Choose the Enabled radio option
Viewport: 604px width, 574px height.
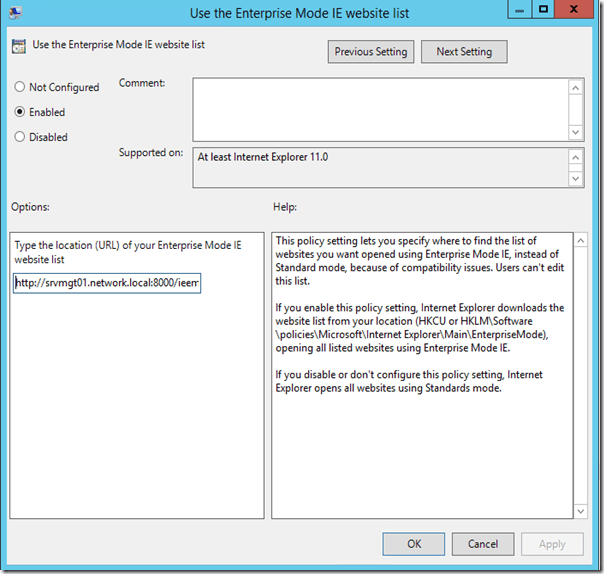click(20, 112)
